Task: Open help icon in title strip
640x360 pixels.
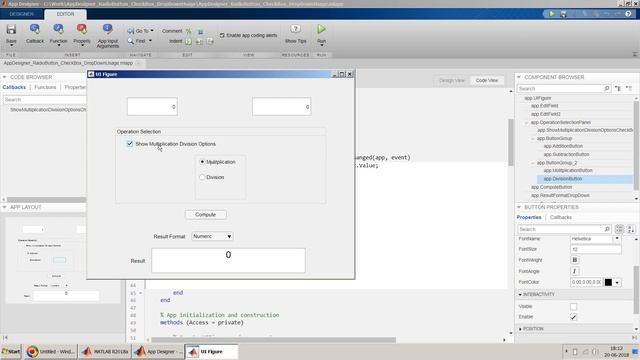Action: pyautogui.click(x=628, y=13)
